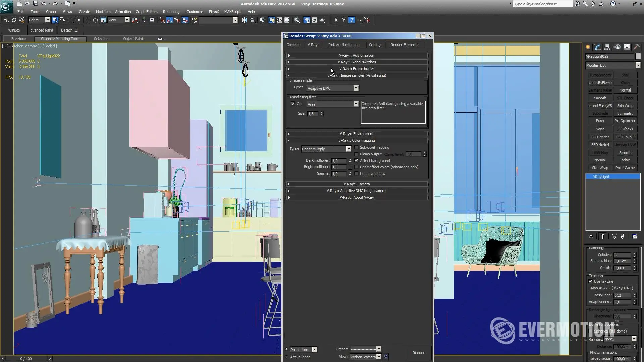The image size is (644, 362).
Task: Select VRayLight in modifier stack
Action: click(x=613, y=177)
